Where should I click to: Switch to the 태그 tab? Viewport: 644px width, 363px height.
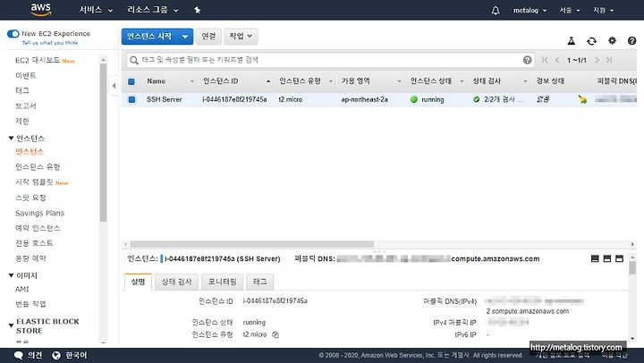pyautogui.click(x=260, y=282)
